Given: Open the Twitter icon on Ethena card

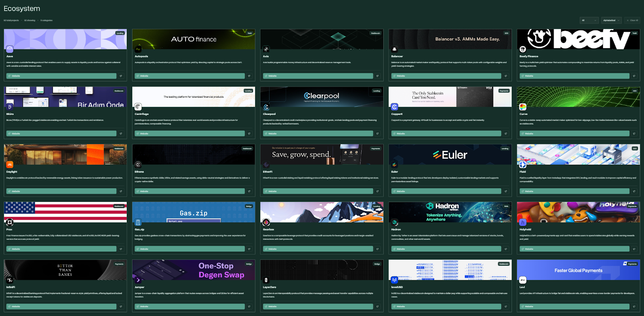Looking at the screenshot, I should (249, 191).
